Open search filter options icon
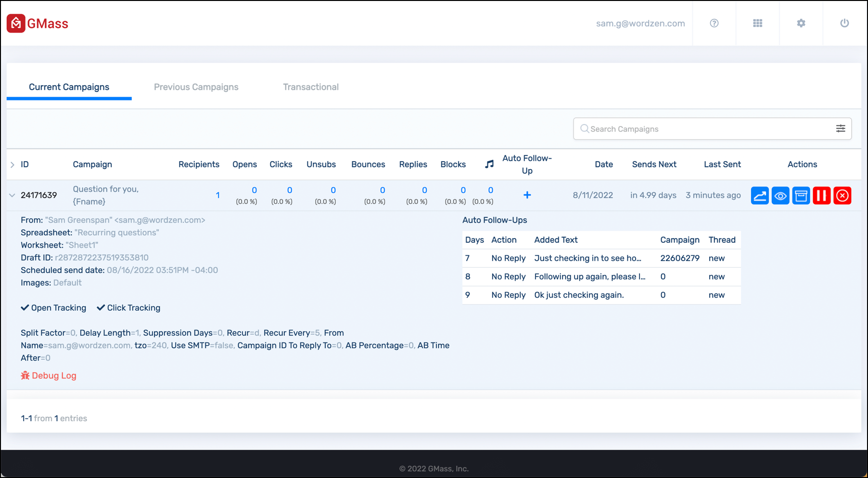The image size is (868, 478). 841,128
